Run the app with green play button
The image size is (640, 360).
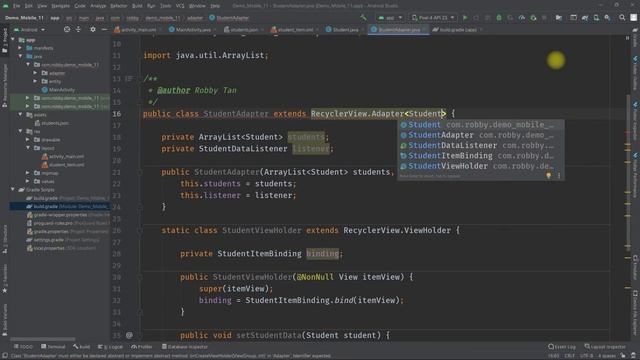pos(465,18)
